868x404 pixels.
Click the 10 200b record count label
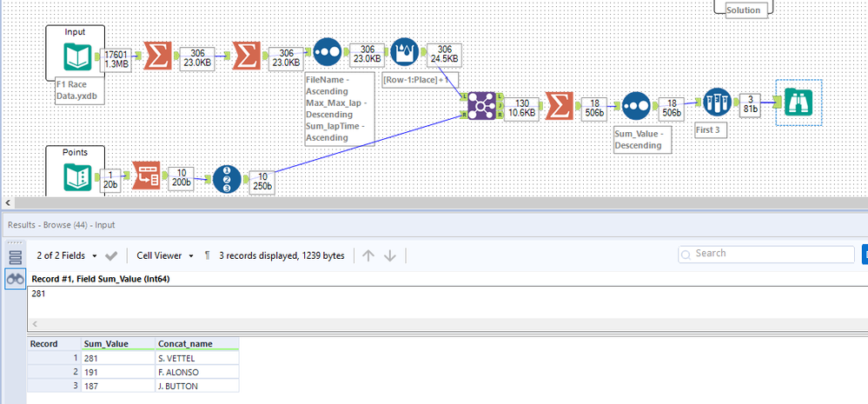(x=181, y=179)
